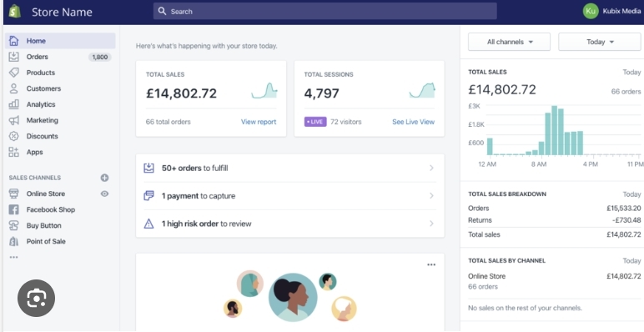This screenshot has height=332, width=644.
Task: Click the Ku account avatar
Action: click(591, 11)
